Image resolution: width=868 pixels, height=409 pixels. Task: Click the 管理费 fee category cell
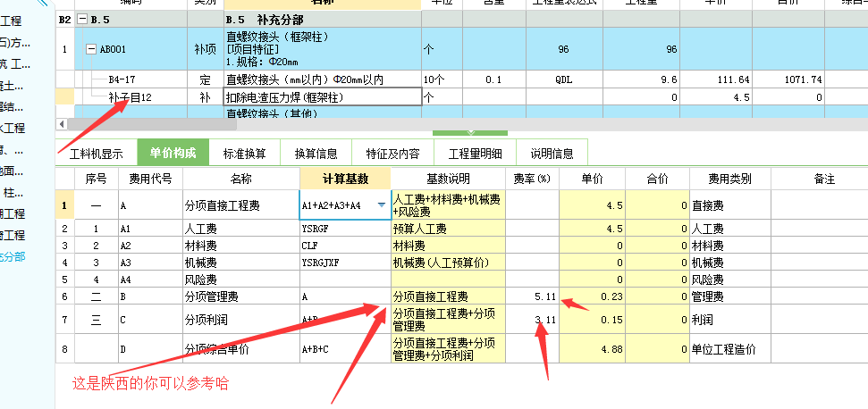click(730, 296)
